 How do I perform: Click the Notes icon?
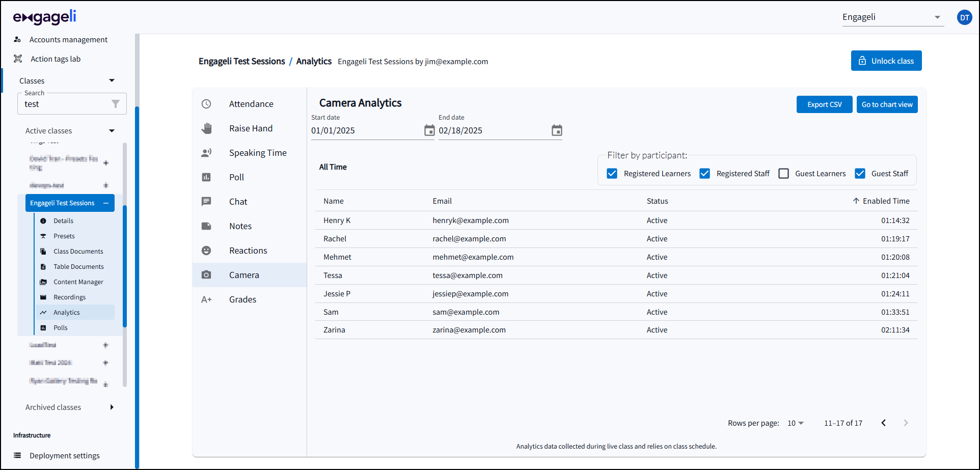click(x=206, y=226)
